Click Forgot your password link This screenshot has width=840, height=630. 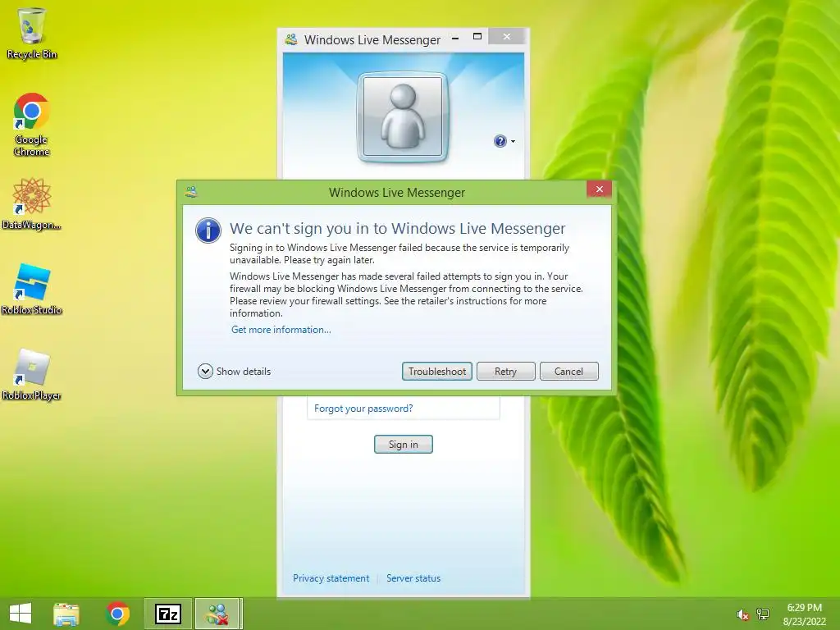pos(363,409)
